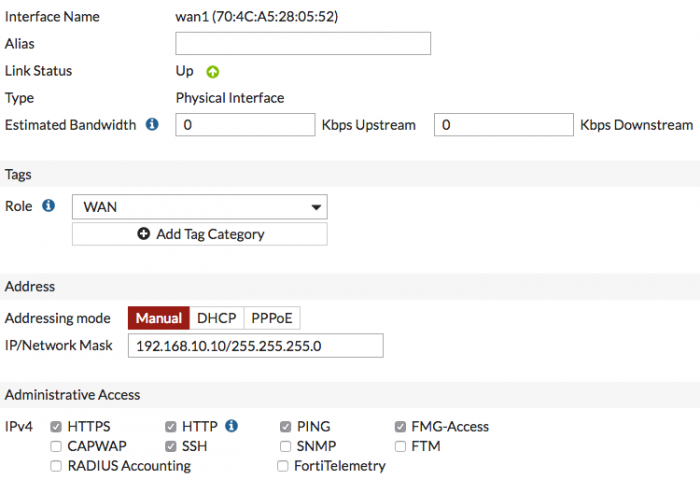Click the info icon next to HTTP

point(231,426)
